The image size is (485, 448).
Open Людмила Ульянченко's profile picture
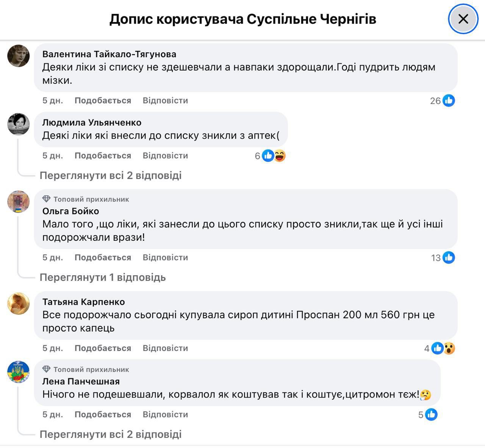pos(19,124)
